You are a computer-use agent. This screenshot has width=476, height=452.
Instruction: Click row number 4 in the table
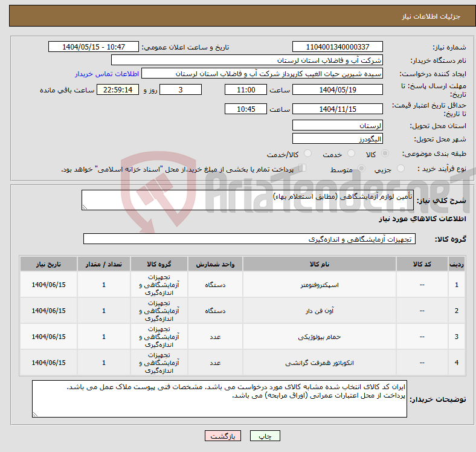(x=456, y=363)
